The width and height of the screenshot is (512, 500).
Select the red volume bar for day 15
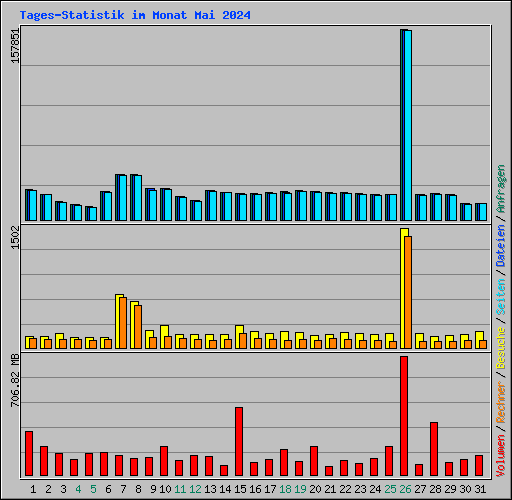pos(239,441)
